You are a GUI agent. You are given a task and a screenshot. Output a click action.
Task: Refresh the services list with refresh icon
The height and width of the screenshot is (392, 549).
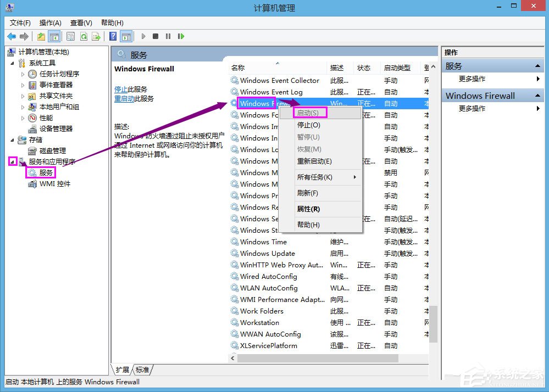84,36
